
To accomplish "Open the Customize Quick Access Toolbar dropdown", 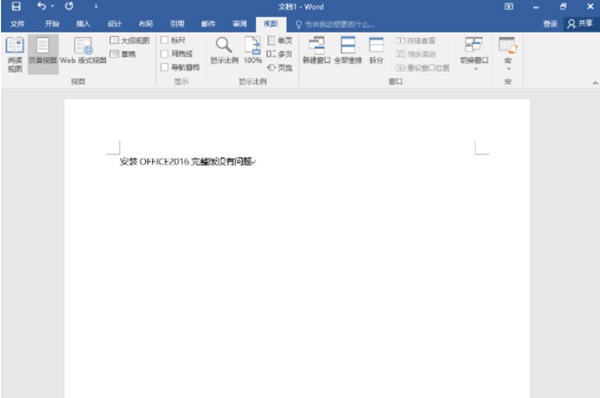I will coord(96,7).
